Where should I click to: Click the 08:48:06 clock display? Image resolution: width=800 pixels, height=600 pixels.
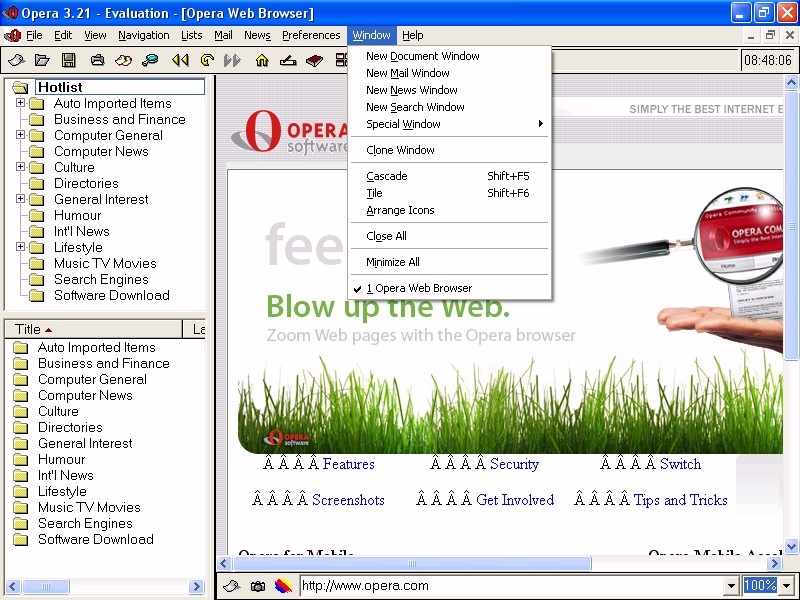(767, 60)
